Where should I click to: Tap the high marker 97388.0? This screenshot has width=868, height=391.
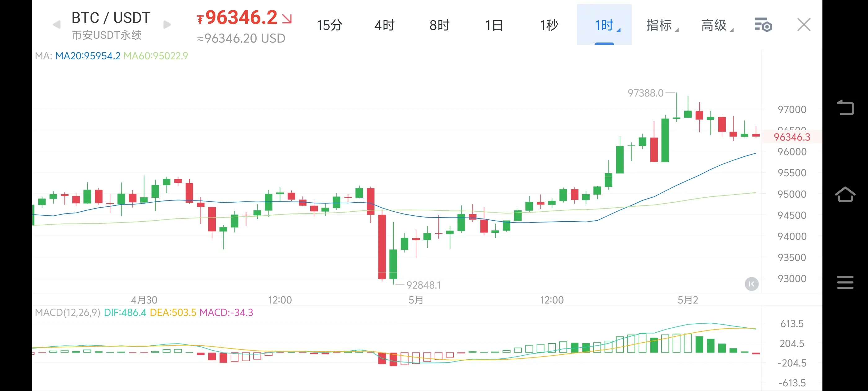click(645, 93)
